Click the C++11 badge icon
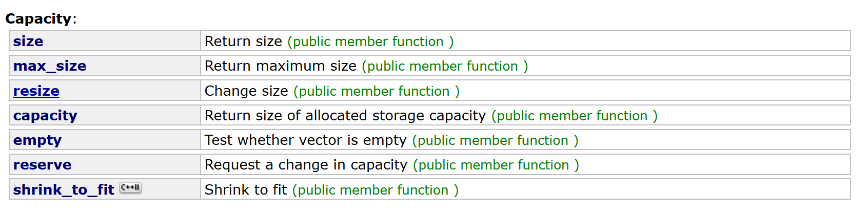 (x=130, y=188)
